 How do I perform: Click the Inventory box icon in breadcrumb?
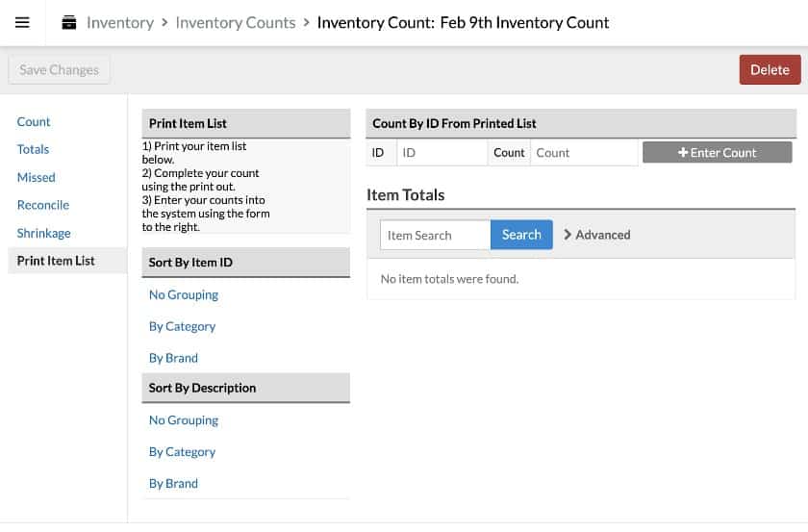[x=69, y=23]
